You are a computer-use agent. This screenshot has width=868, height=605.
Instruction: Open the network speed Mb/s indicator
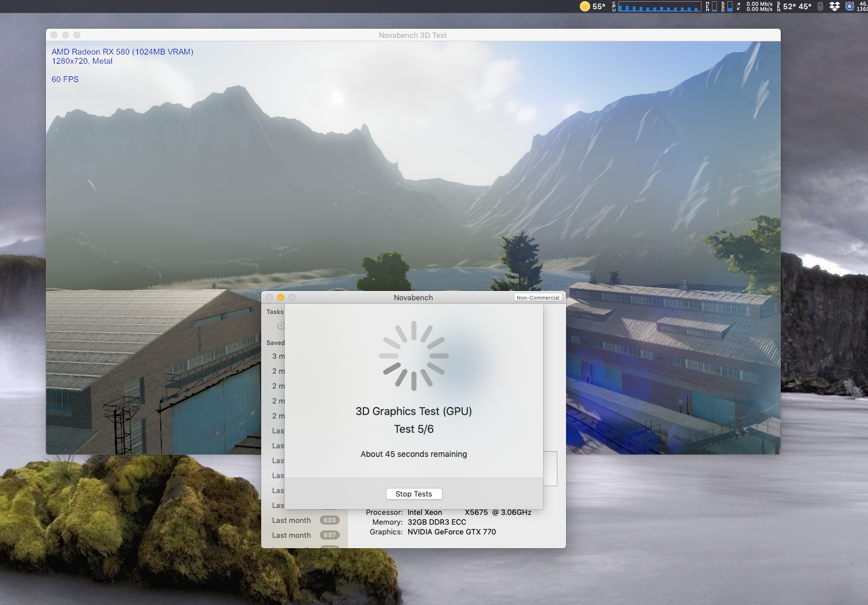click(x=755, y=6)
